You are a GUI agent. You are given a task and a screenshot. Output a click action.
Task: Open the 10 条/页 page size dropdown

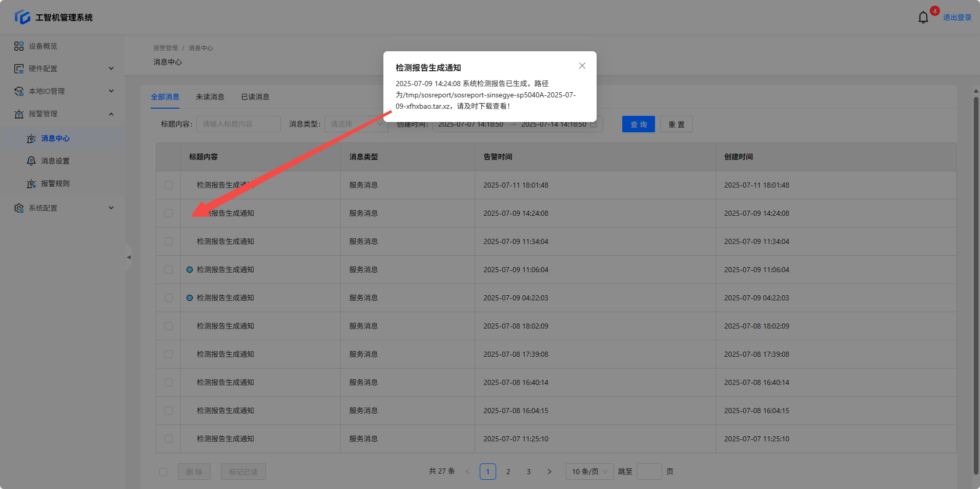click(x=589, y=472)
